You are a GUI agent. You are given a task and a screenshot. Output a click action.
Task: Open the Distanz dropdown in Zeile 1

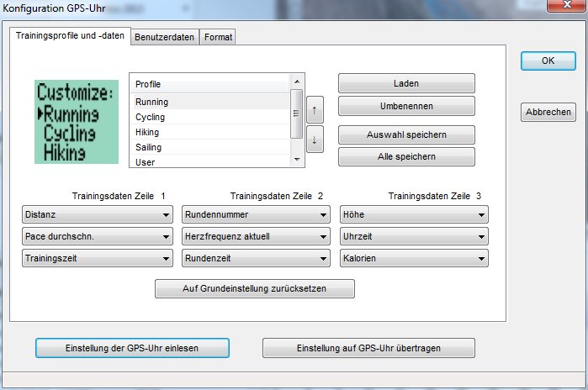[98, 214]
